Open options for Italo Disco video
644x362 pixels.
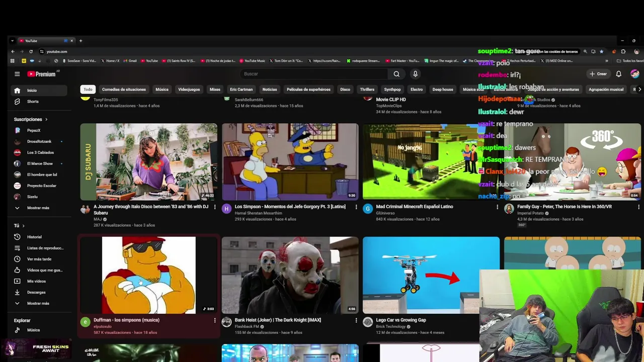tap(215, 207)
